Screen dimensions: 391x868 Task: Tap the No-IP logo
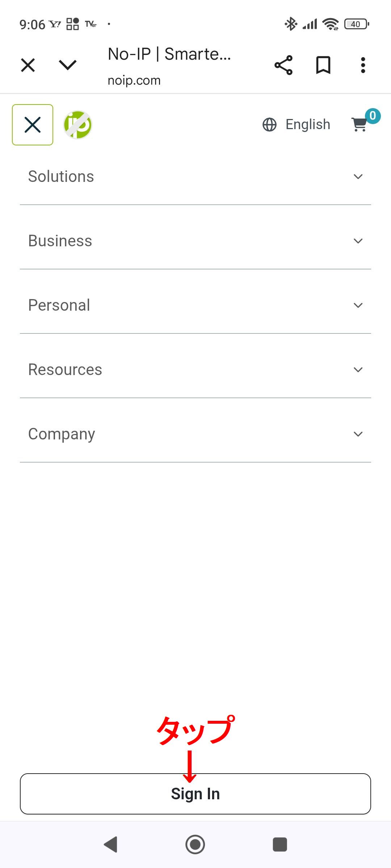coord(78,125)
